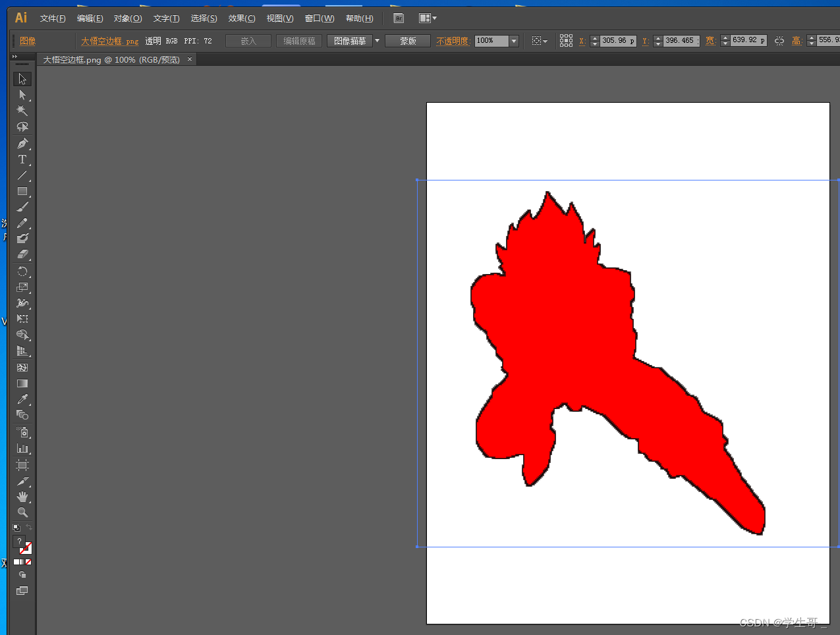The width and height of the screenshot is (840, 635).
Task: Select the Magic Wand tool
Action: [x=22, y=111]
